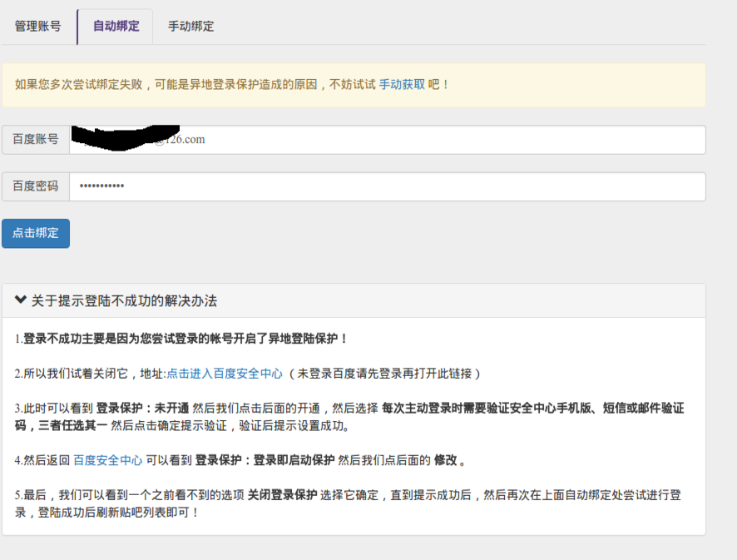This screenshot has height=560, width=737.
Task: Focus the 百度账号 input field
Action: 388,140
